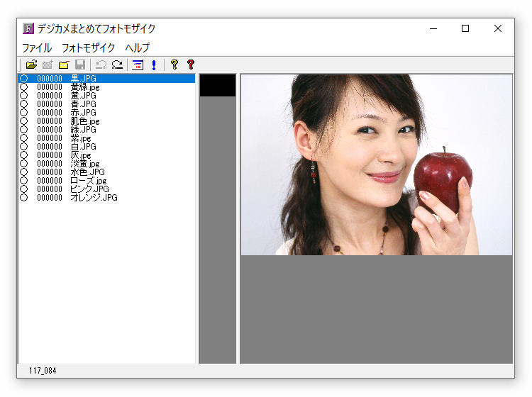Image resolution: width=532 pixels, height=397 pixels.
Task: Click the redo arrow icon
Action: coord(117,65)
